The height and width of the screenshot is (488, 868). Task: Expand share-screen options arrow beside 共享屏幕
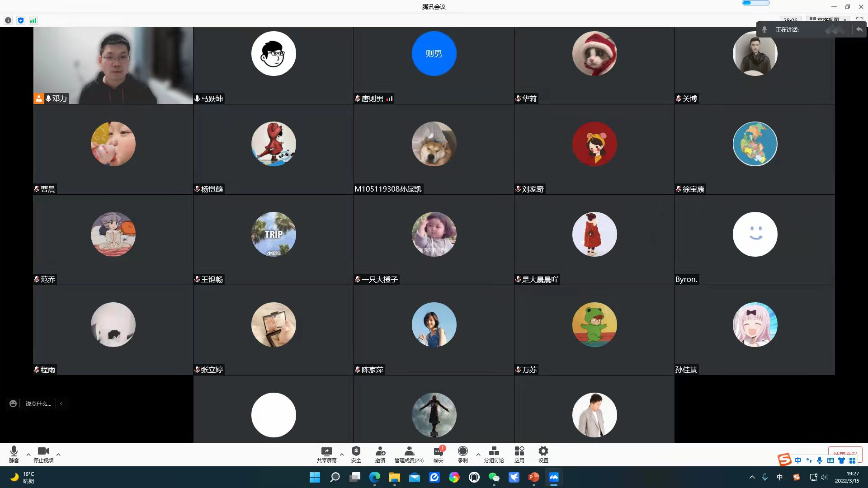(342, 455)
